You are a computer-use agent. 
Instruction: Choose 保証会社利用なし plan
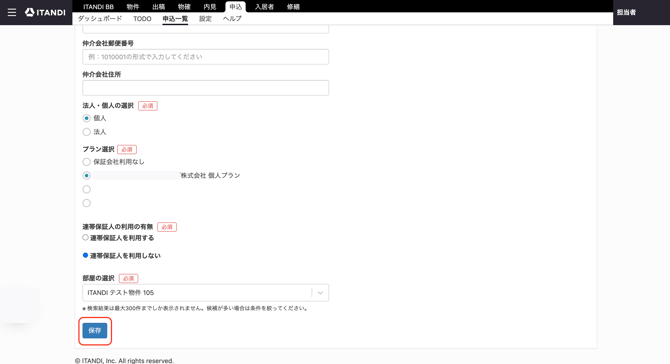(86, 162)
